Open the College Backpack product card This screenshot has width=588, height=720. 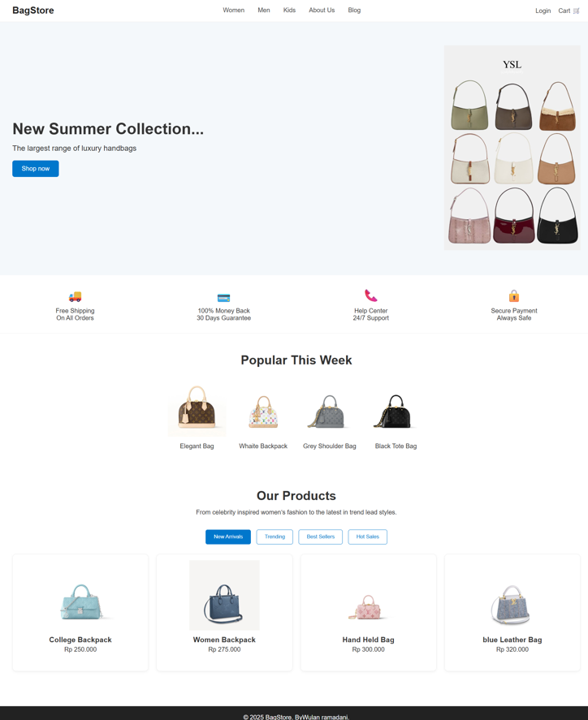[80, 613]
